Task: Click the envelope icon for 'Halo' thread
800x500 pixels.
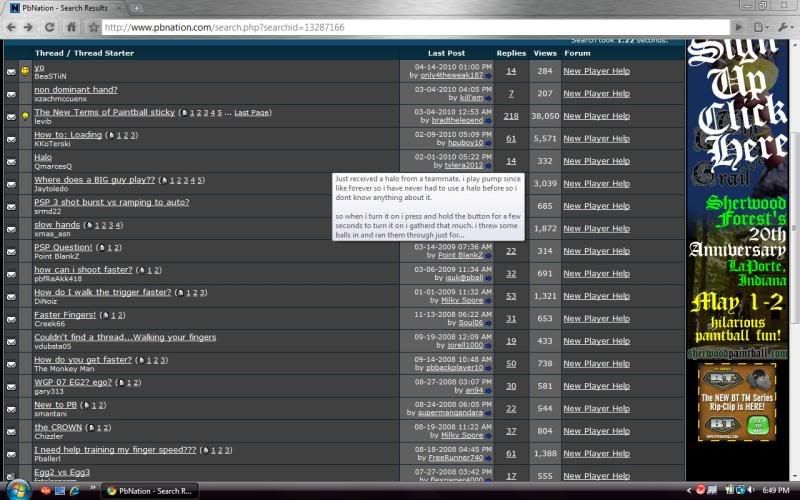Action: [11, 162]
